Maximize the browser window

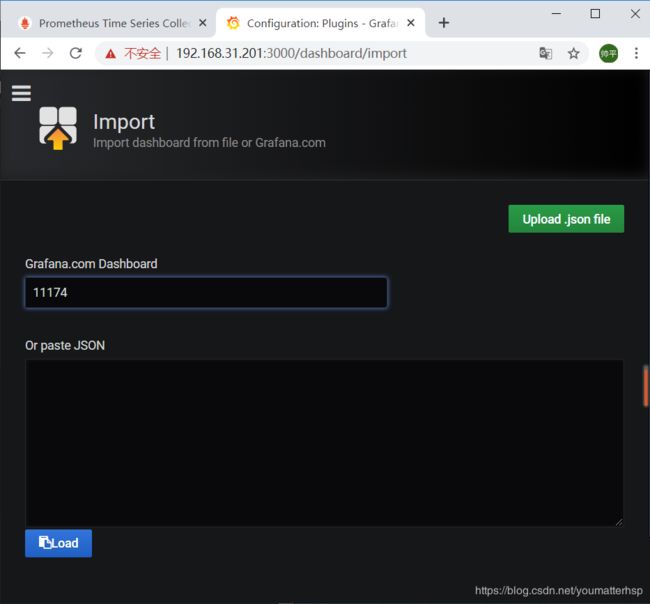pos(595,14)
